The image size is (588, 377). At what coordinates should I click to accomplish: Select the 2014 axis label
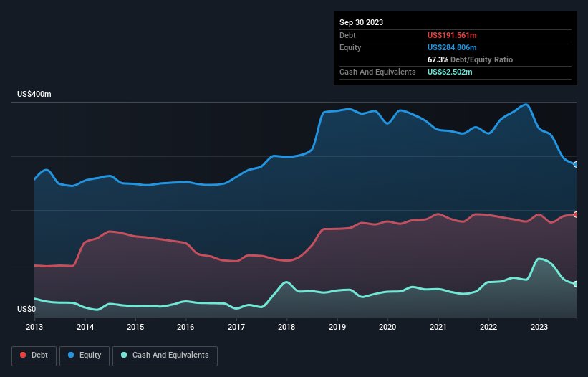tap(85, 327)
